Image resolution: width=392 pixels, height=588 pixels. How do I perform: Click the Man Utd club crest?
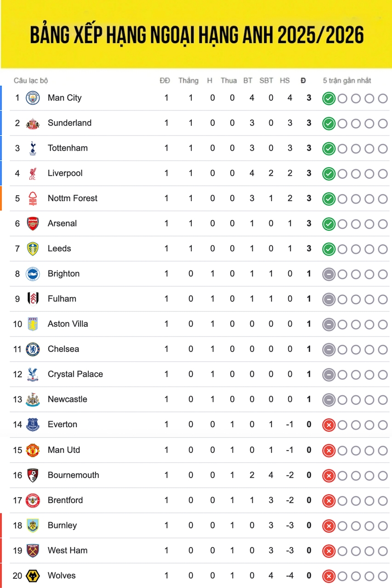(33, 450)
